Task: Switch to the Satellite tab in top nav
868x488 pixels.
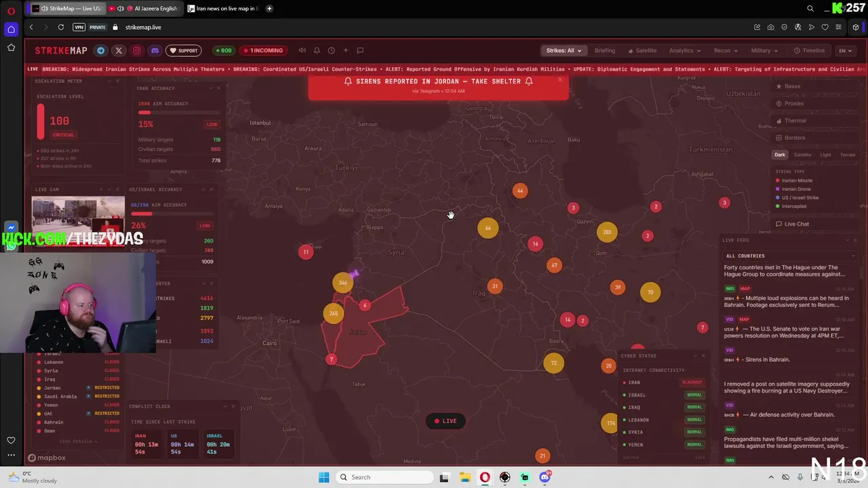Action: (x=642, y=50)
